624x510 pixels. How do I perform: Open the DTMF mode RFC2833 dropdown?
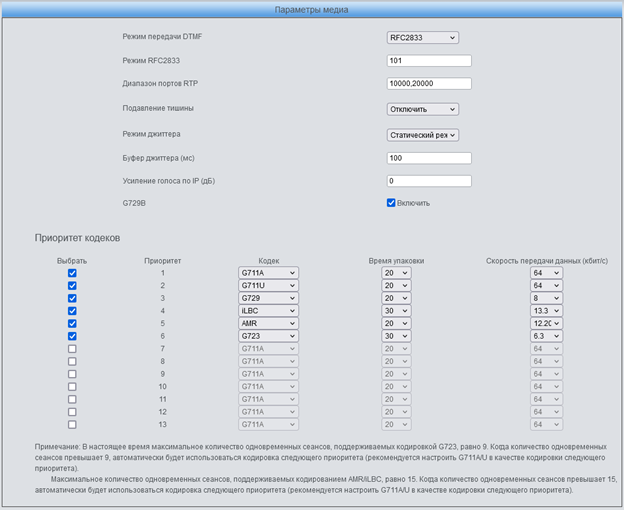pos(422,38)
